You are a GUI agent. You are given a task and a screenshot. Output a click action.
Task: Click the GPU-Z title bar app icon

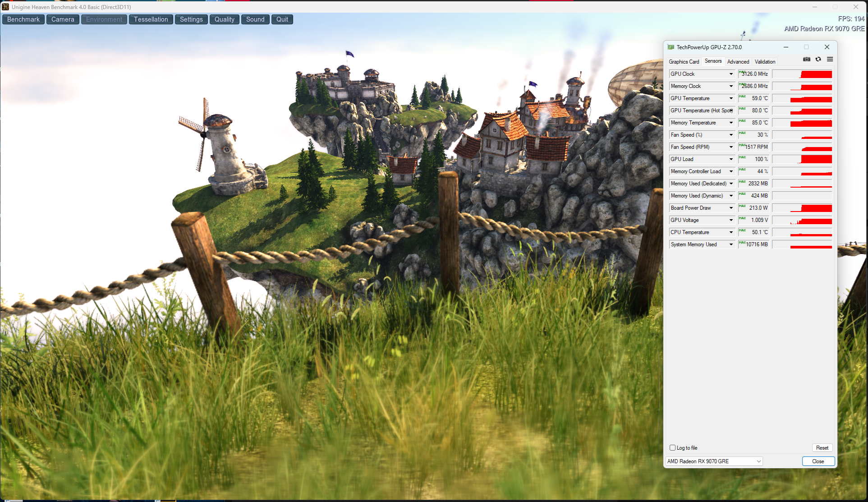[671, 47]
